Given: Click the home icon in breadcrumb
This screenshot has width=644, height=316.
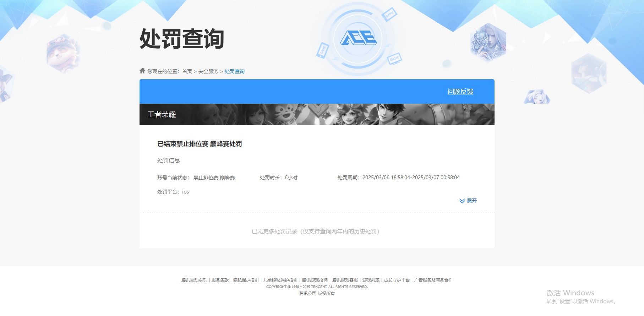Looking at the screenshot, I should 142,71.
